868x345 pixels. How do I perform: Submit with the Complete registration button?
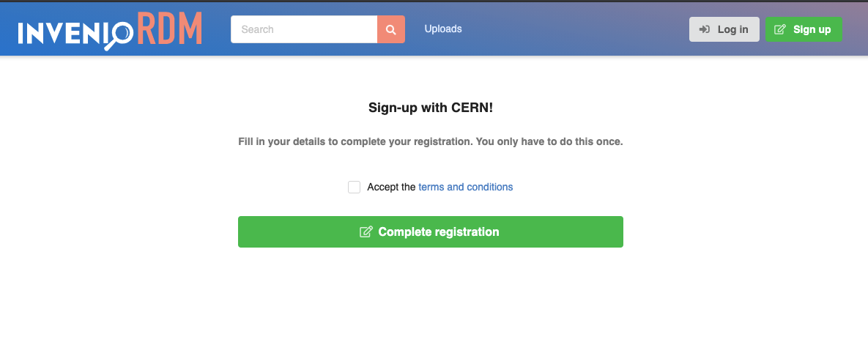431,231
